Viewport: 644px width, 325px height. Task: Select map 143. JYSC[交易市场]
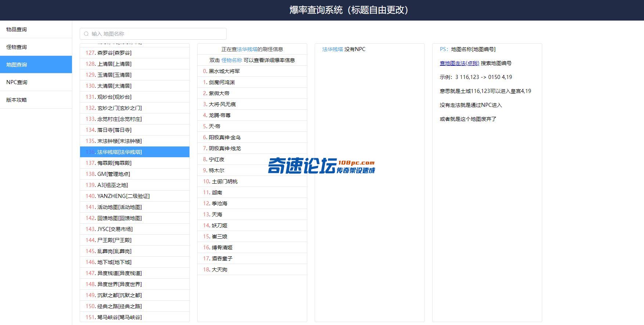coord(135,229)
